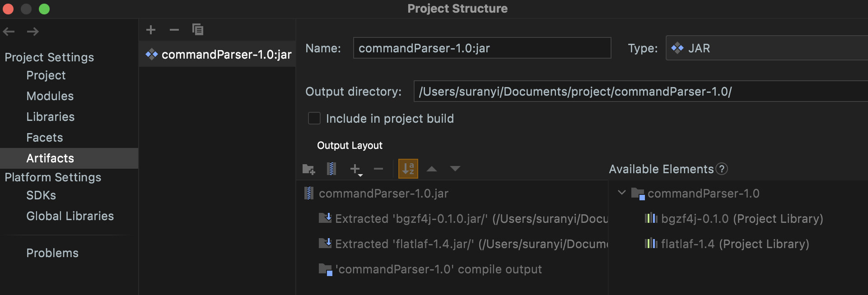Add a new artifact with plus
The image size is (868, 295).
(x=151, y=30)
